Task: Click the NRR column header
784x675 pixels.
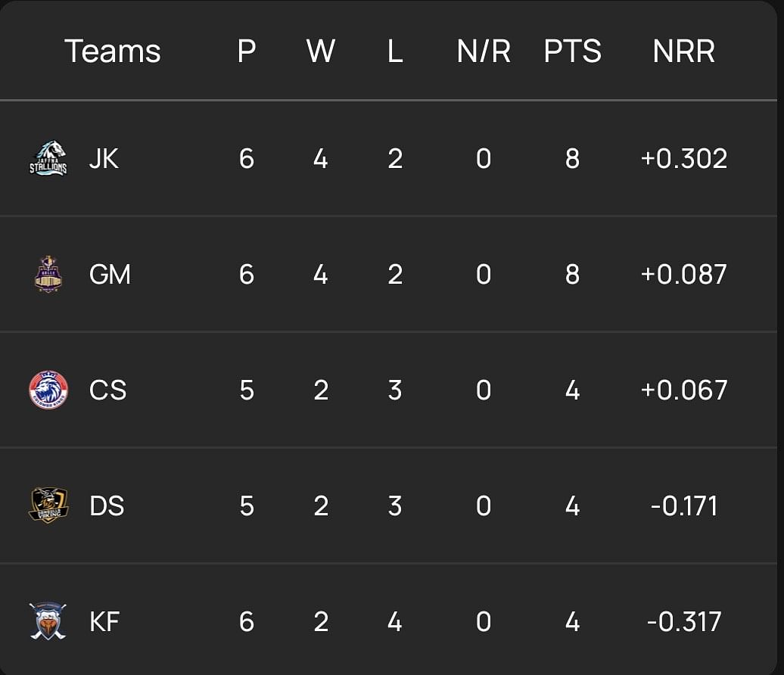Action: click(684, 51)
